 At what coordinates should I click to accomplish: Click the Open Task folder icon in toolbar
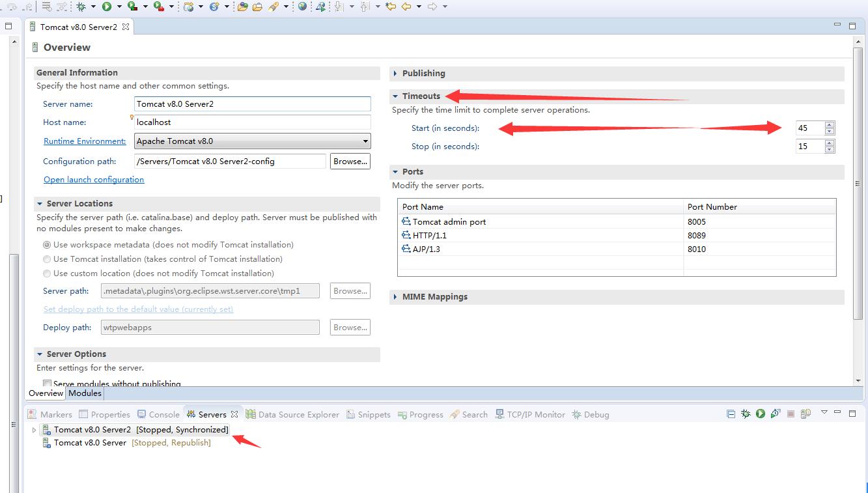[x=257, y=7]
